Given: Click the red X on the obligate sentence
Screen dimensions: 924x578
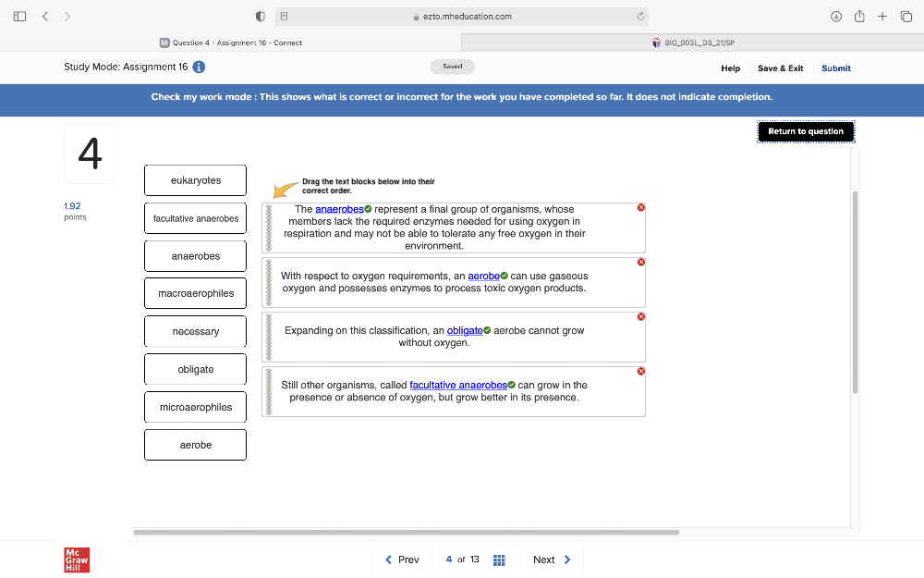Looking at the screenshot, I should pyautogui.click(x=641, y=317).
